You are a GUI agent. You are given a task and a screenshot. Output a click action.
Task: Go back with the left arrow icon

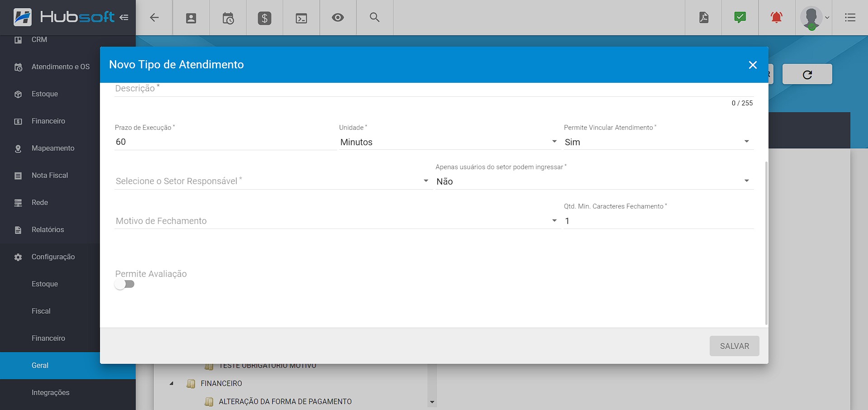[x=154, y=18]
